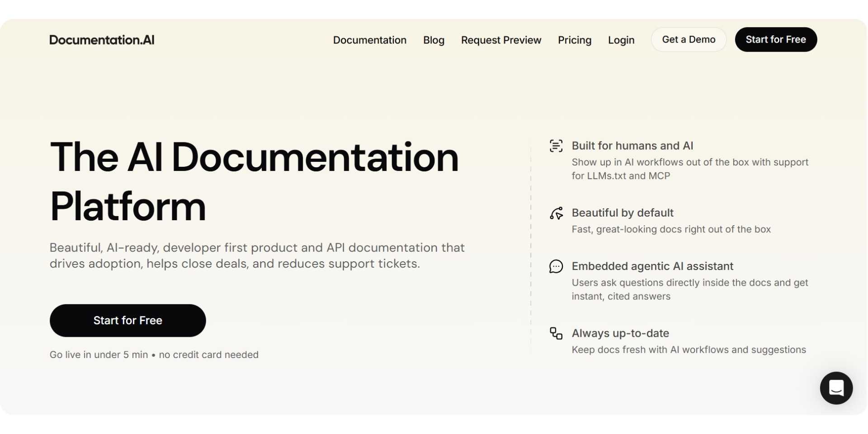Click the Always up-to-date workflow icon
The height and width of the screenshot is (434, 868).
(x=556, y=334)
